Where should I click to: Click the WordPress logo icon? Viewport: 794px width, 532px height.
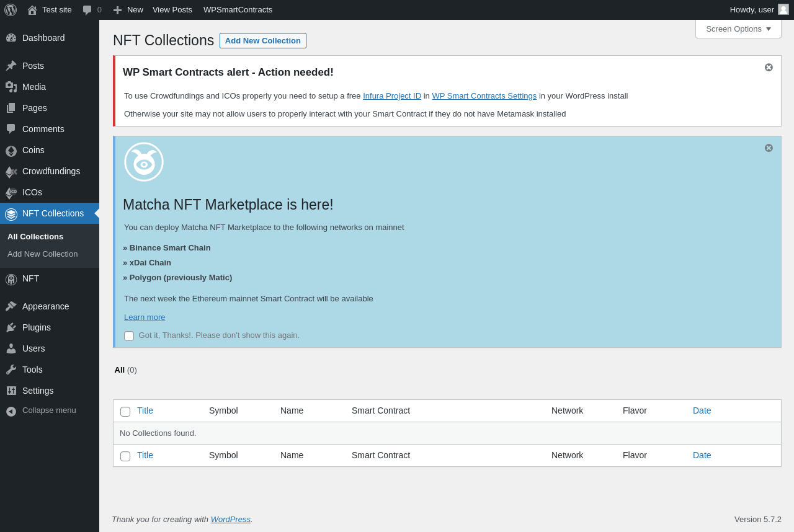11,10
